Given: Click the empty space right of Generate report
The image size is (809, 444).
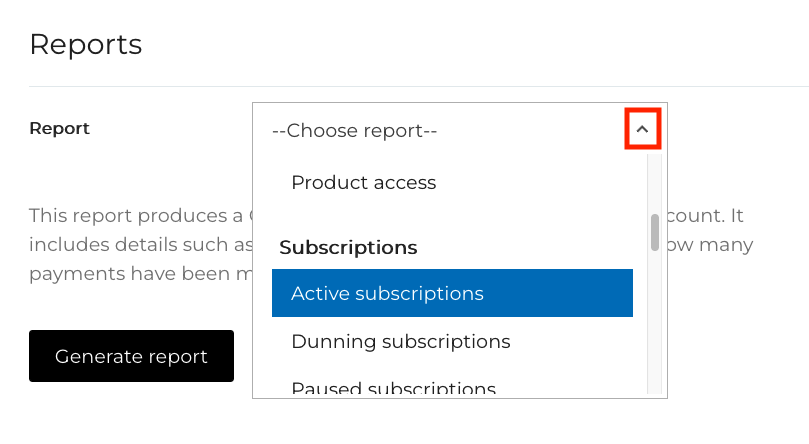Looking at the screenshot, I should (243, 356).
